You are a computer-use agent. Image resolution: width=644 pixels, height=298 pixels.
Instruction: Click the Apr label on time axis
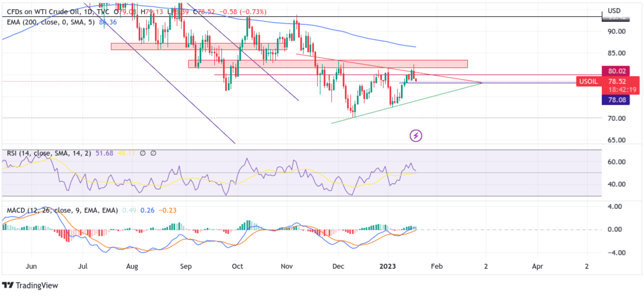pos(537,266)
